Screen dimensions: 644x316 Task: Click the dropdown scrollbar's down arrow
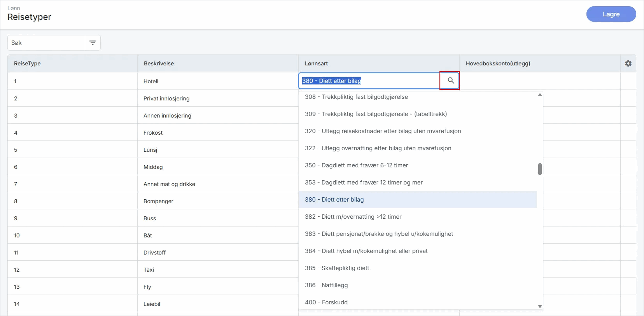[x=540, y=306]
